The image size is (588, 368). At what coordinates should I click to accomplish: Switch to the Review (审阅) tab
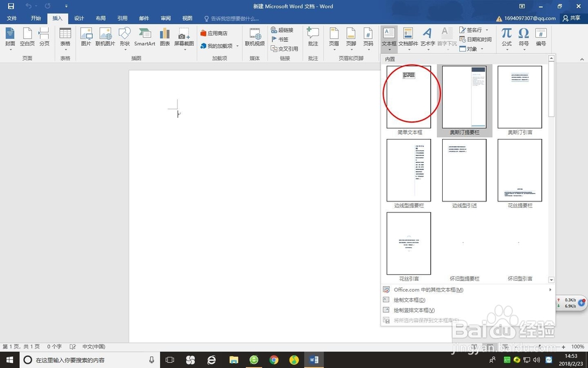point(166,18)
